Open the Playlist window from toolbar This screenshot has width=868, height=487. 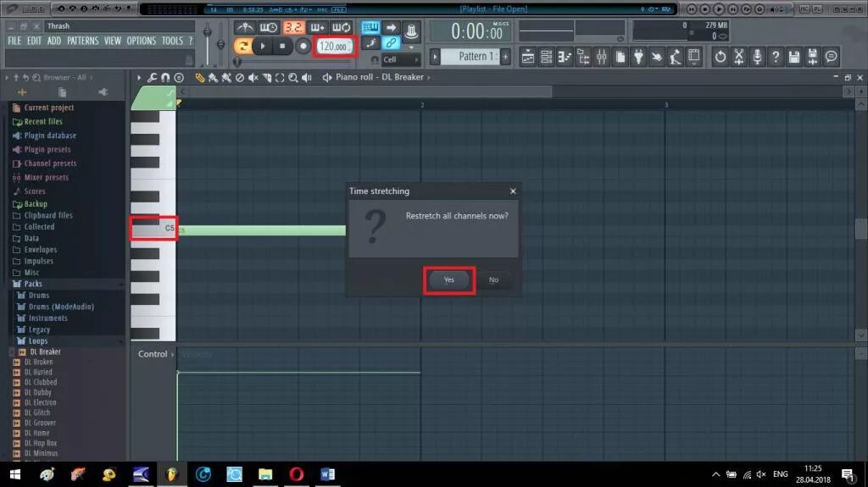(527, 57)
